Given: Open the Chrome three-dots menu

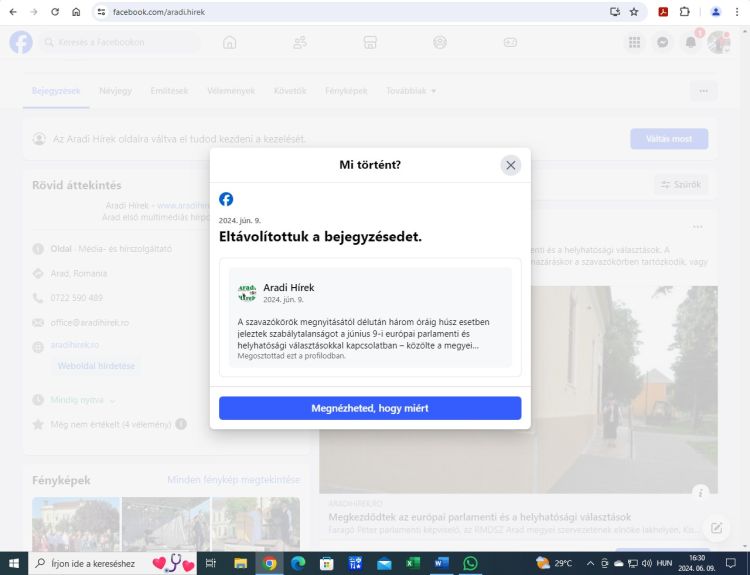Looking at the screenshot, I should point(737,12).
